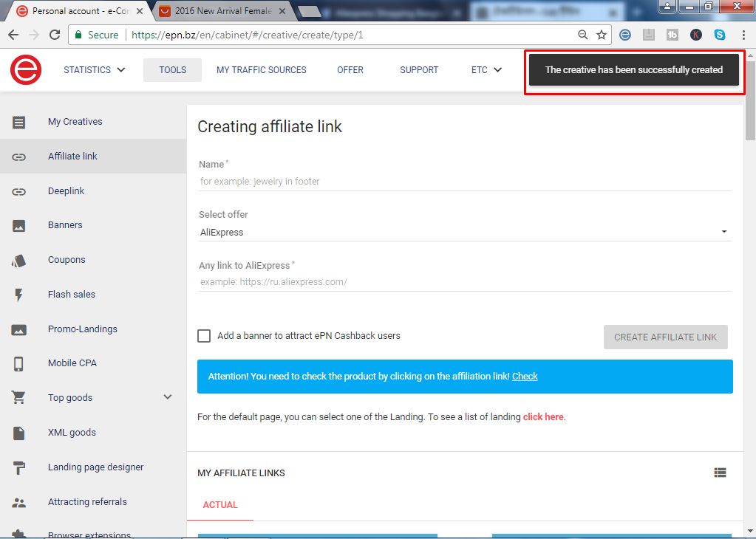This screenshot has width=756, height=539.
Task: Click the browser address bar URL
Action: pos(247,35)
